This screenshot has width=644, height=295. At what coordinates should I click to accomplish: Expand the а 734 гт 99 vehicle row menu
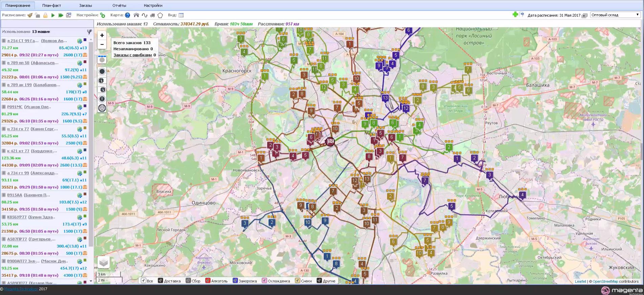pyautogui.click(x=4, y=173)
